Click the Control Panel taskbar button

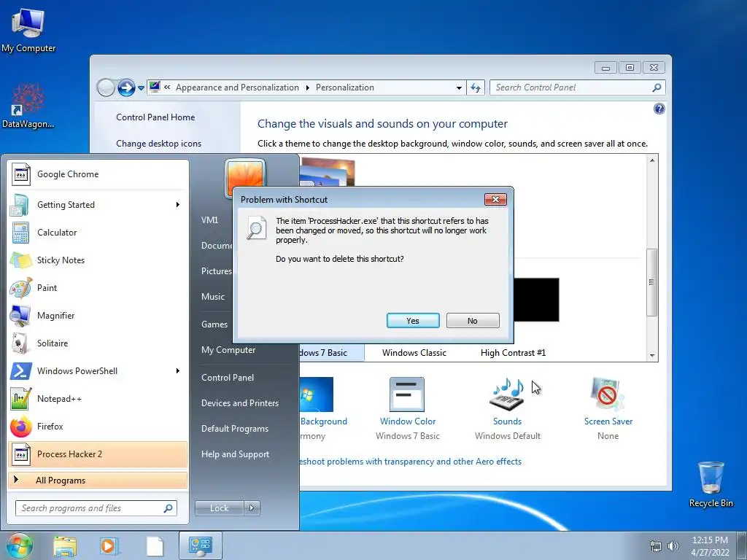200,545
